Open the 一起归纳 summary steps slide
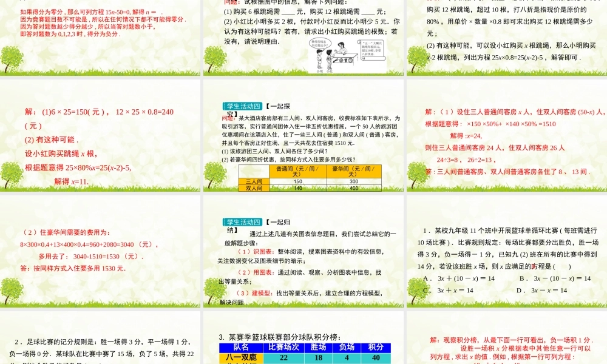 [x=303, y=251]
